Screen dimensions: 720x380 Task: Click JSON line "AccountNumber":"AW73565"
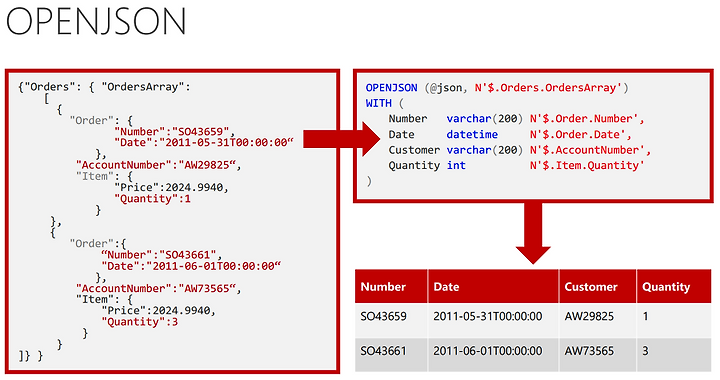158,289
